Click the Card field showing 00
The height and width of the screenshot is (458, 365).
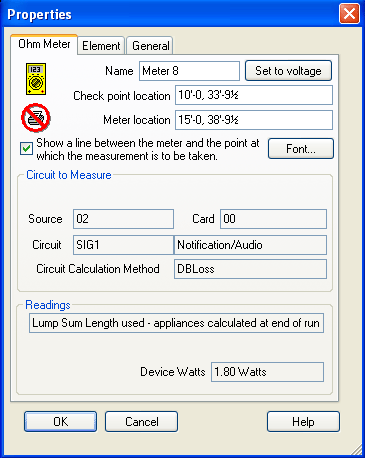[x=273, y=219]
